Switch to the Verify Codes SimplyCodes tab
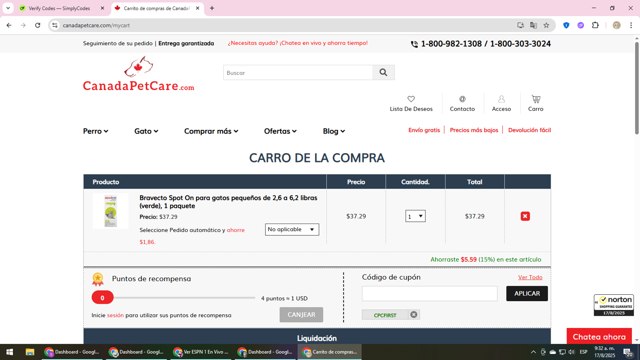This screenshot has width=640, height=360. [60, 8]
